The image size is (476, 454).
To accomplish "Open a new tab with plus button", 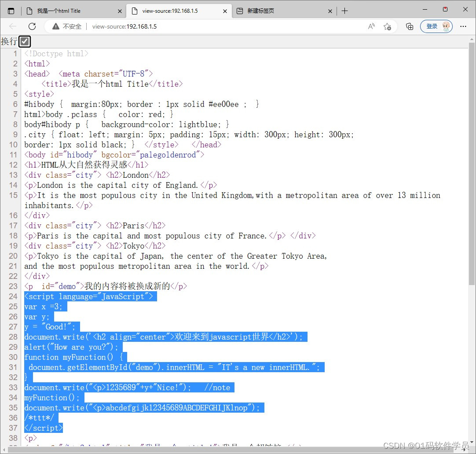I will [344, 11].
